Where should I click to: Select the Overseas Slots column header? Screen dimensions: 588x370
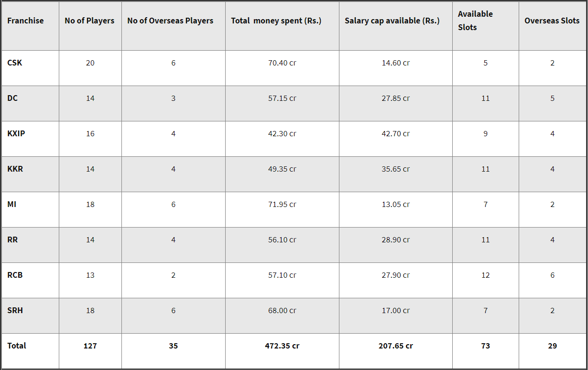552,21
